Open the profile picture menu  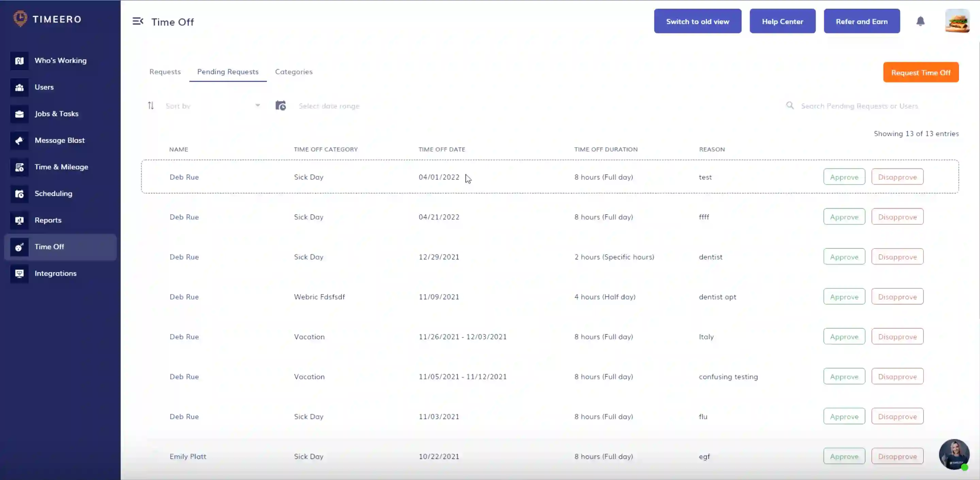[957, 21]
